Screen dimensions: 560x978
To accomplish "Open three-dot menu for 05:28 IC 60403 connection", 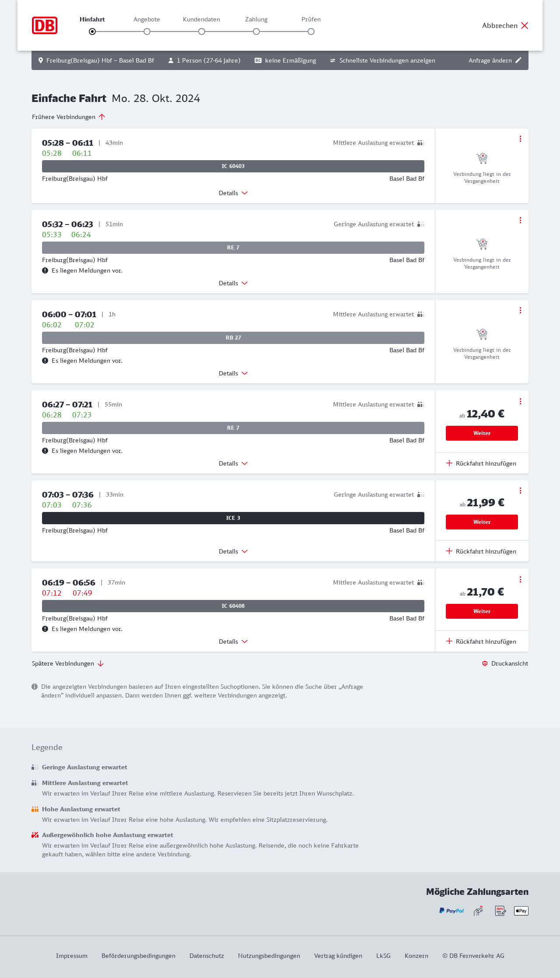I will click(520, 139).
